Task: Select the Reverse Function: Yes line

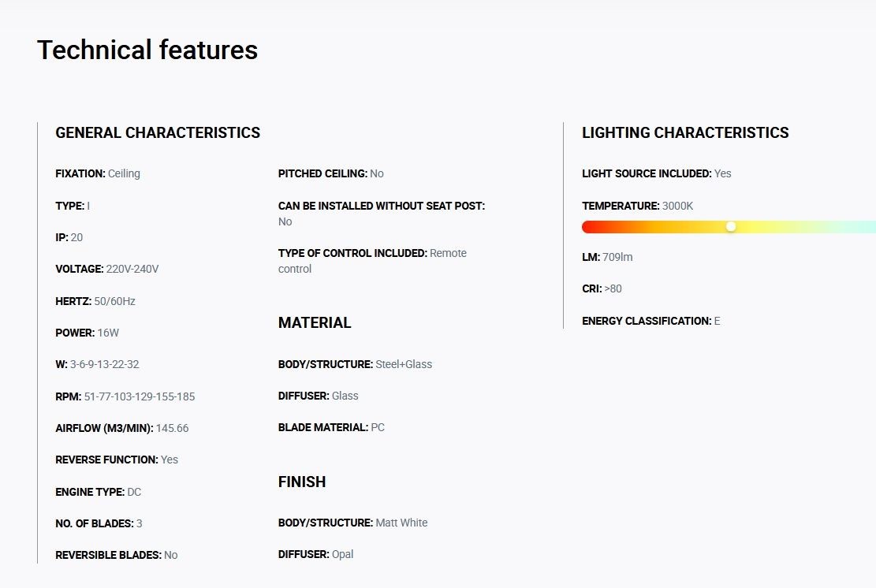Action: [117, 460]
